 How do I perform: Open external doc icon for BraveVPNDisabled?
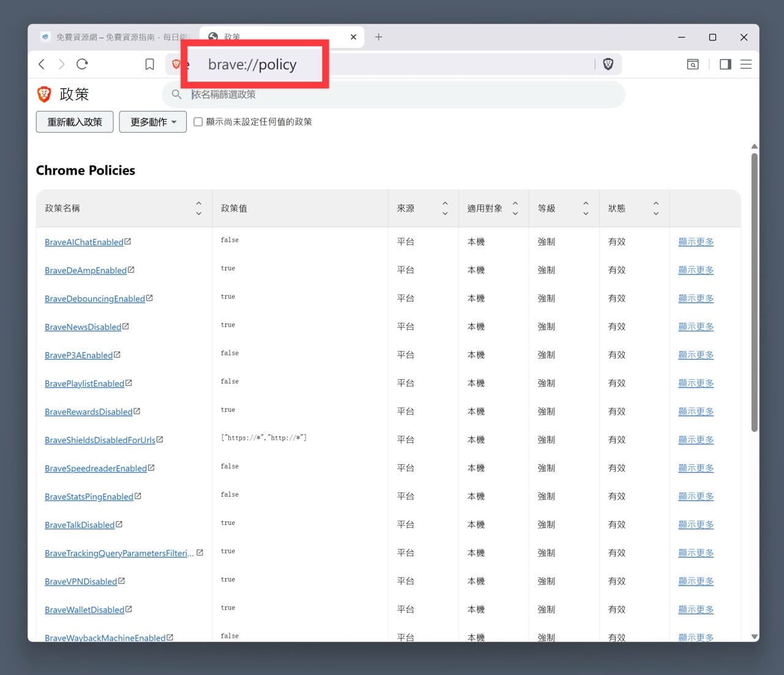click(x=121, y=581)
